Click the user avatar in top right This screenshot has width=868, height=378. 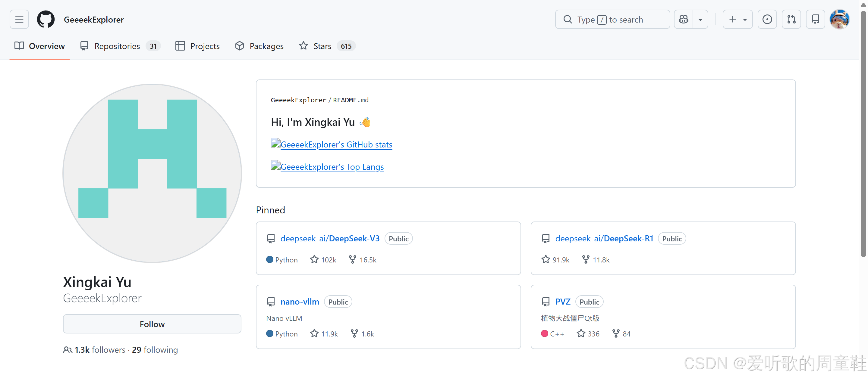point(839,19)
